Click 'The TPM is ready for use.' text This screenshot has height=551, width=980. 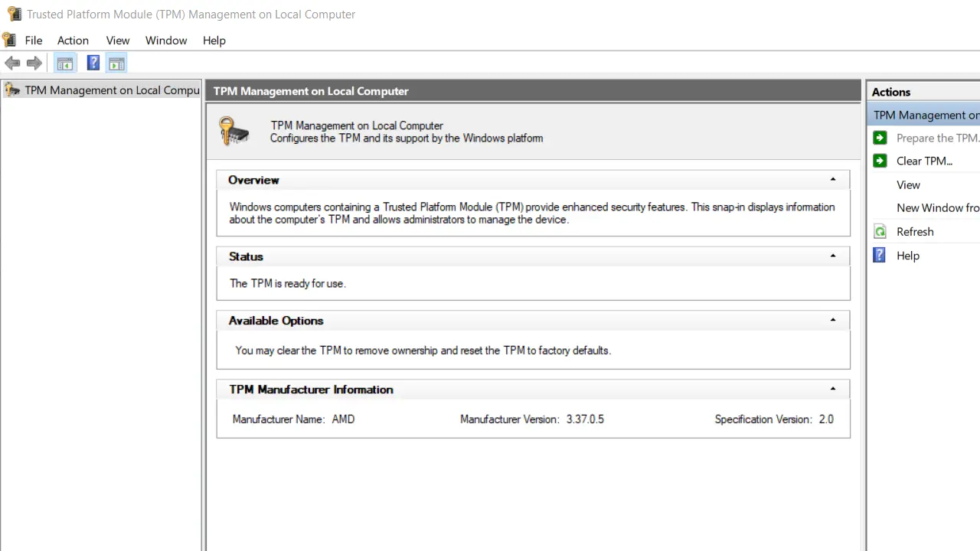tap(288, 283)
